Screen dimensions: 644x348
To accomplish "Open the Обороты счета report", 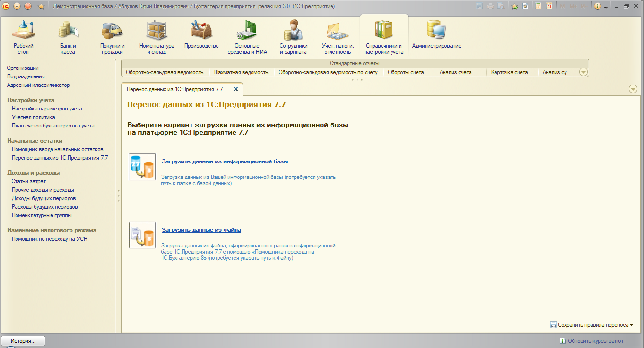I will point(406,72).
